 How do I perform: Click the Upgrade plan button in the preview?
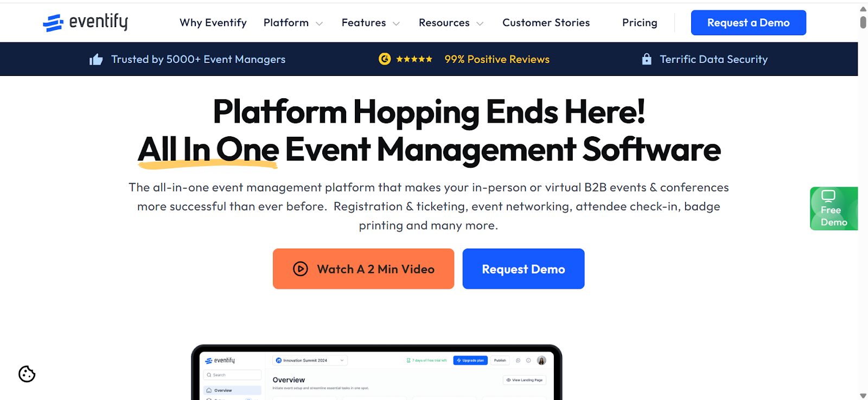(x=470, y=360)
